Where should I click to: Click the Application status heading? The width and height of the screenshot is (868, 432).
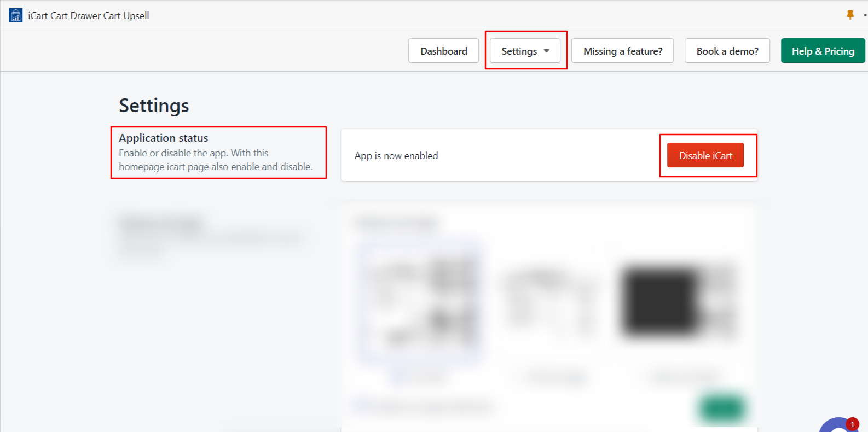tap(163, 138)
